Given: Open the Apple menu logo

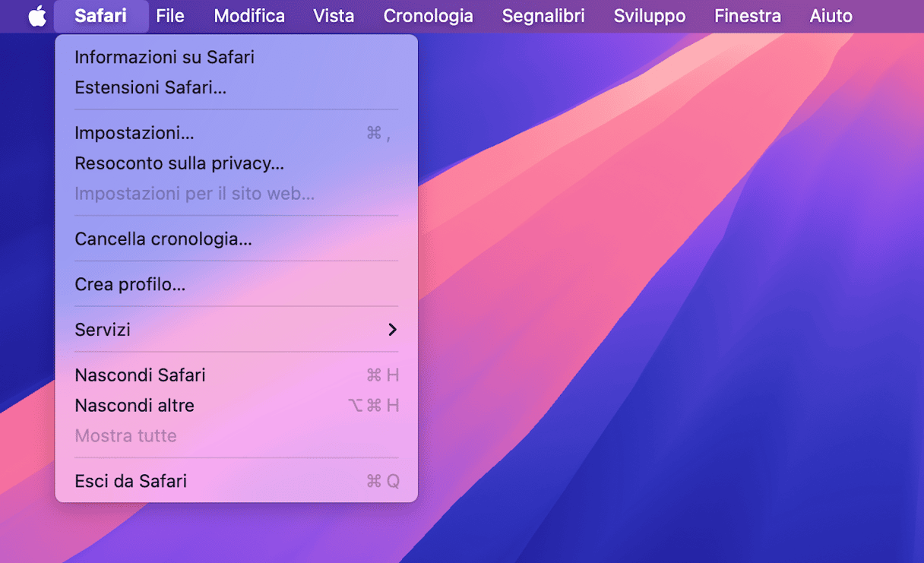Looking at the screenshot, I should 37,16.
